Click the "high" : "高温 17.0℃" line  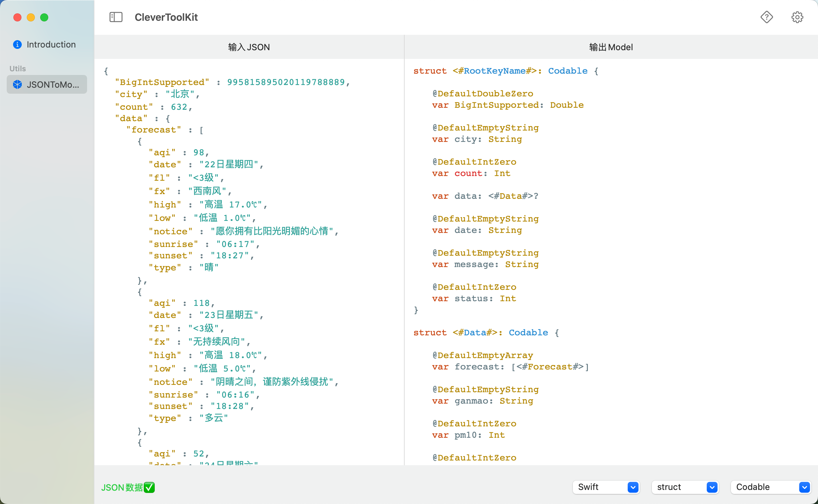click(208, 204)
